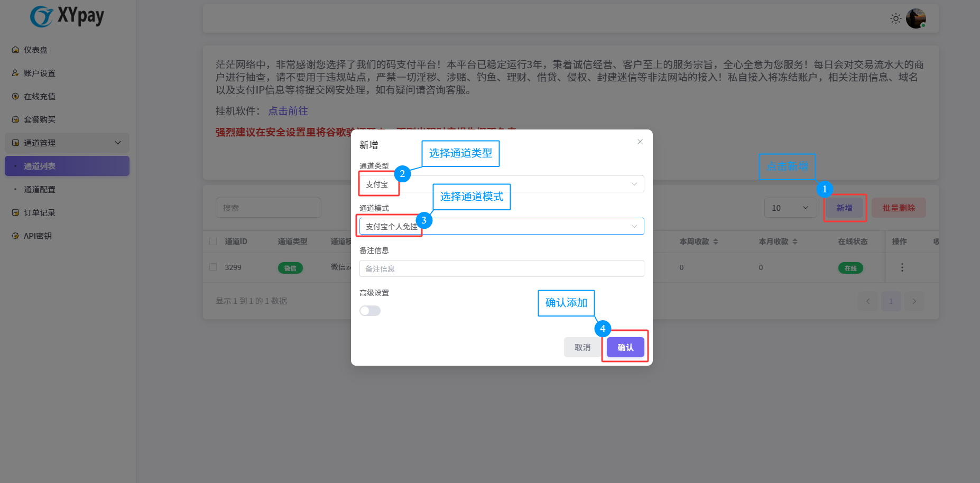Close the 新增 dialog with X
The height and width of the screenshot is (483, 980).
640,142
